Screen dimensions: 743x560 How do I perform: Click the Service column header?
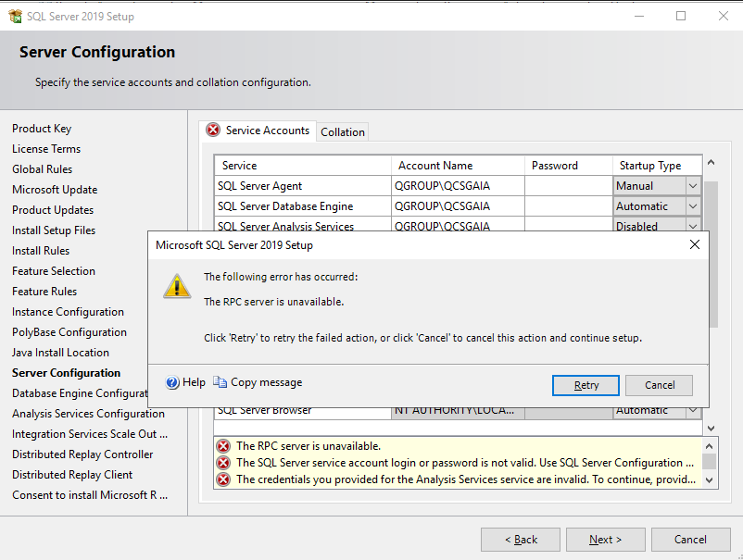(303, 165)
